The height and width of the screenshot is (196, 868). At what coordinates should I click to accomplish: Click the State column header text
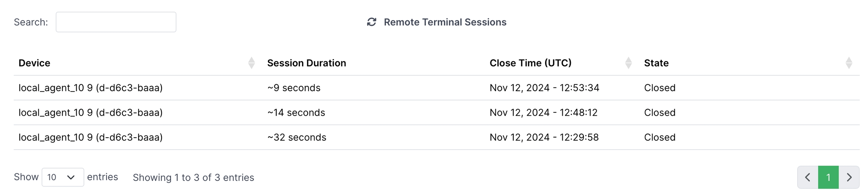coord(656,63)
